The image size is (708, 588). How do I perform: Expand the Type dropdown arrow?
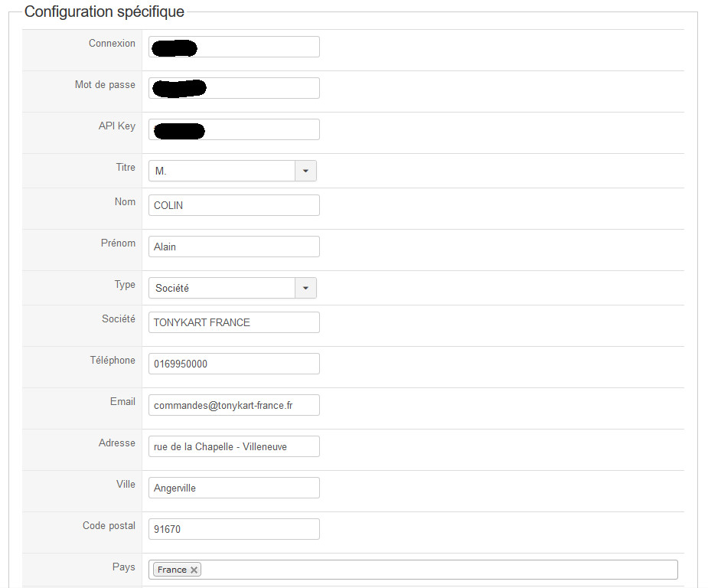[x=305, y=288]
